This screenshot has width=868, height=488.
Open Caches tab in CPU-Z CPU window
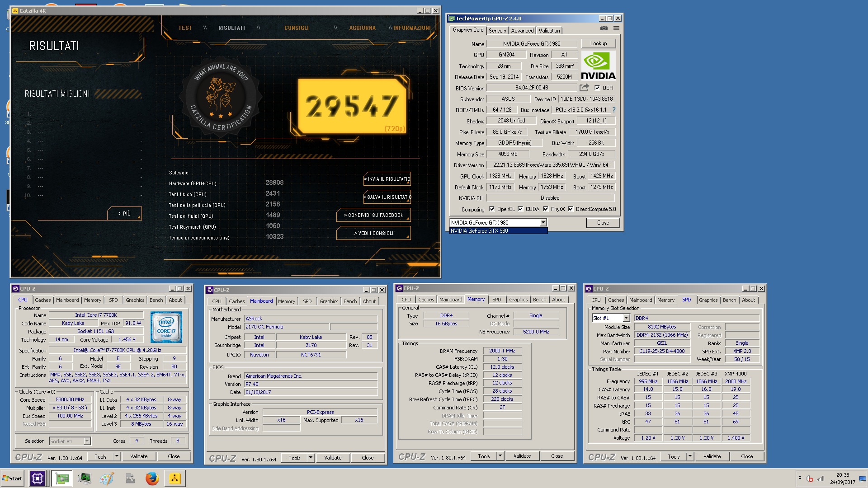(43, 300)
